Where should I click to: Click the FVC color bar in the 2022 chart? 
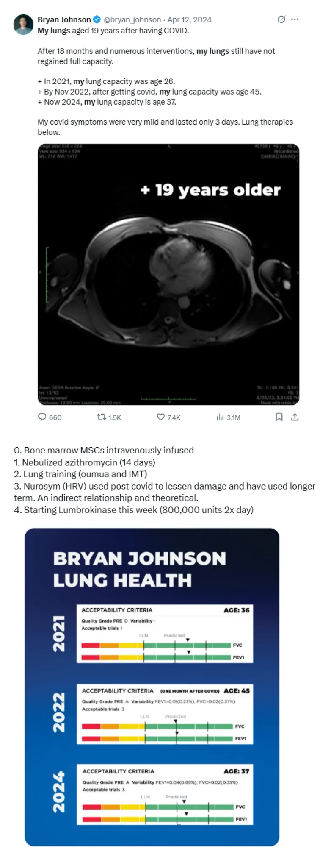[x=157, y=726]
